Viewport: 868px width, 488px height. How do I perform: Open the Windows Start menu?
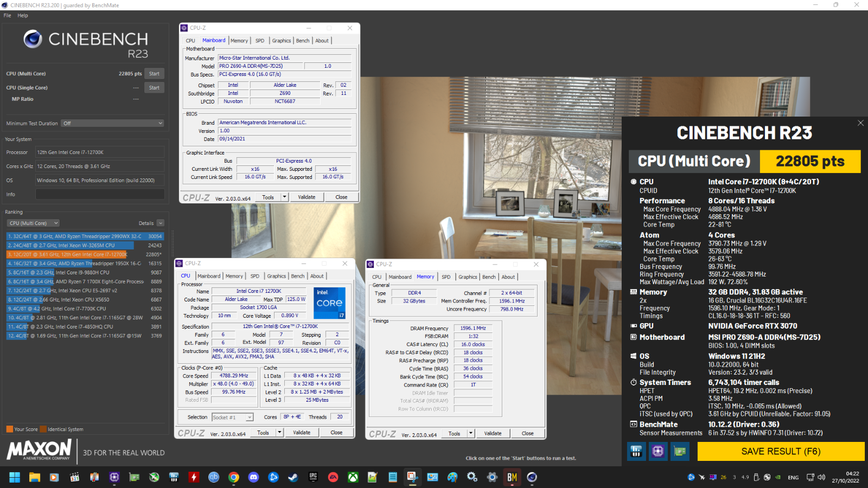(x=15, y=477)
